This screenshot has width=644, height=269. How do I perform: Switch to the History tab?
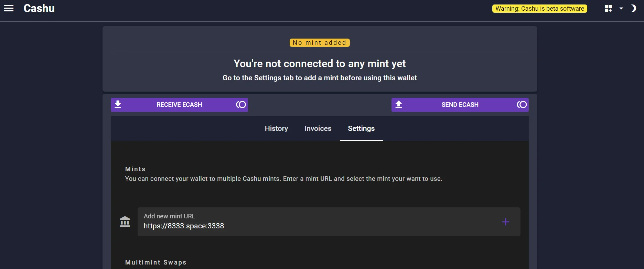coord(276,128)
